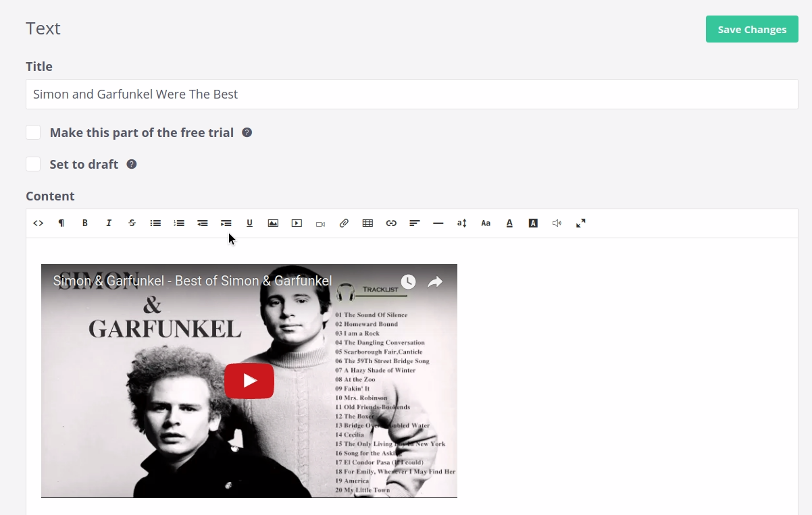The image size is (812, 515).
Task: Expand editor to fullscreen
Action: click(x=580, y=223)
